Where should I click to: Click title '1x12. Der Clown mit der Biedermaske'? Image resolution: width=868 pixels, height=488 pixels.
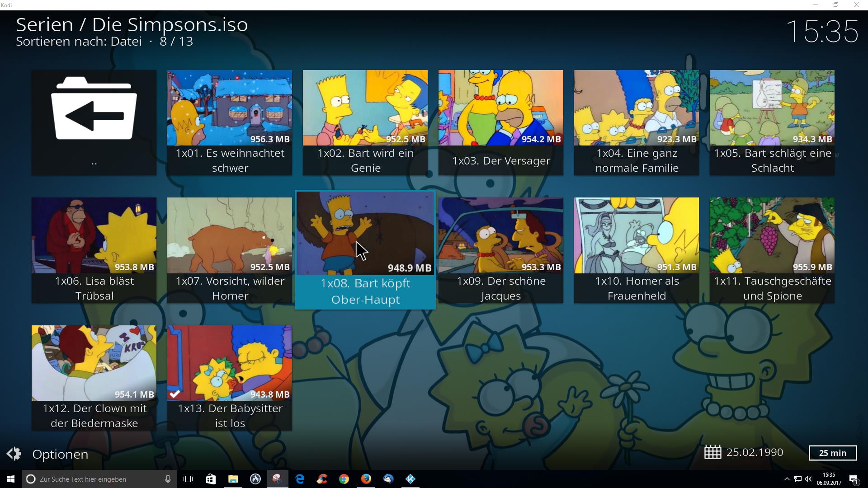click(x=94, y=416)
